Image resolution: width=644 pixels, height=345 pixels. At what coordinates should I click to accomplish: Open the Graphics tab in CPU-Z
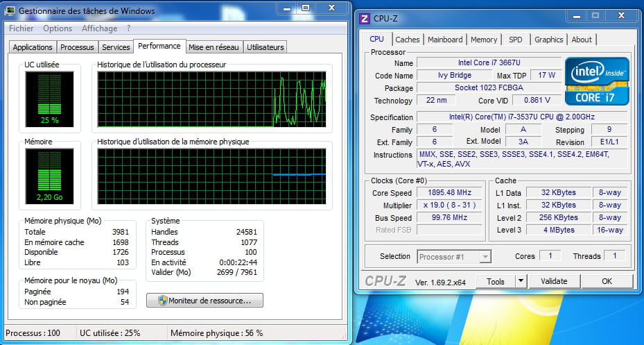click(x=549, y=40)
